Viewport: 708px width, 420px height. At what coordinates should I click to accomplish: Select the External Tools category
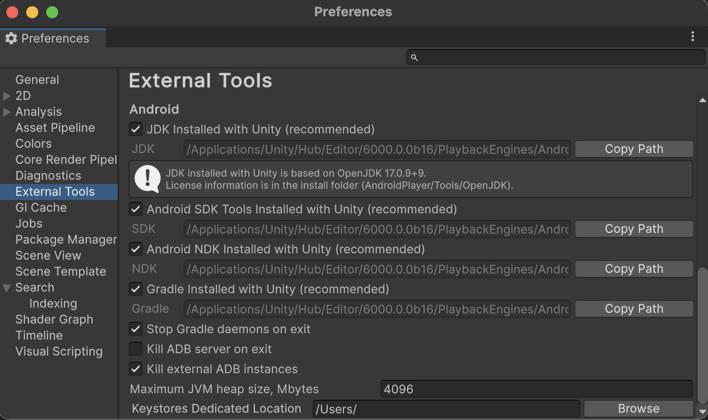pos(55,192)
